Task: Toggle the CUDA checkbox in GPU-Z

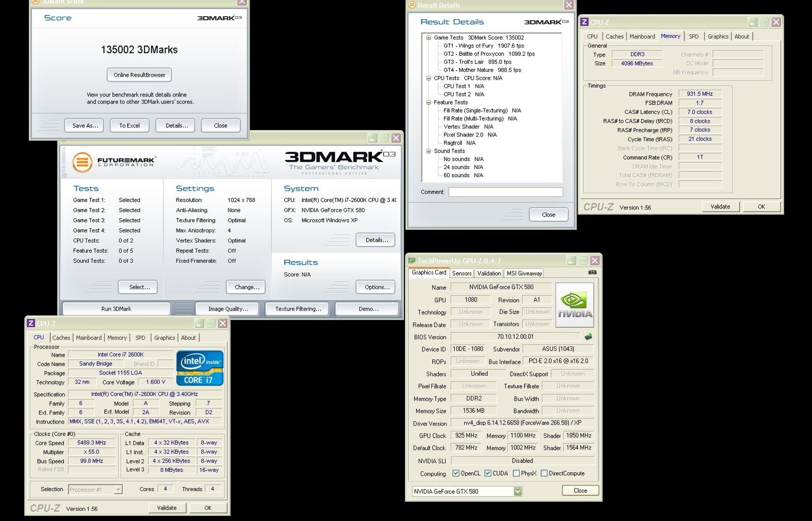Action: [488, 473]
